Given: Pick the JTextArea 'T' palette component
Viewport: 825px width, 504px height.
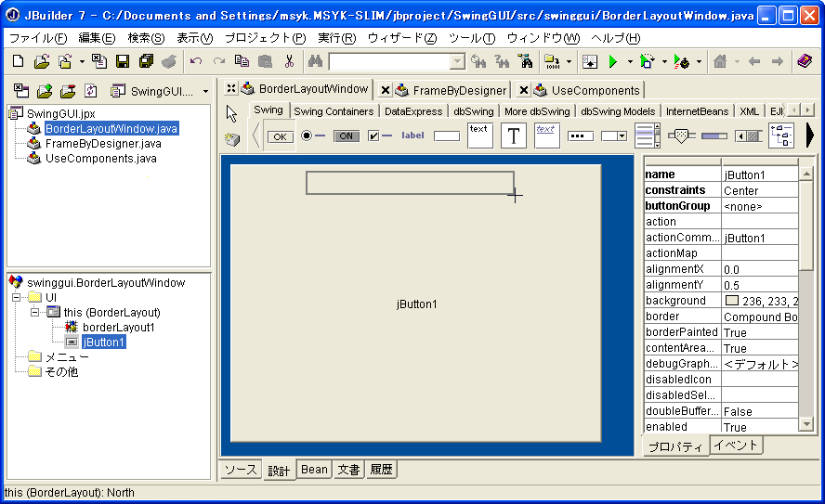Looking at the screenshot, I should click(513, 136).
